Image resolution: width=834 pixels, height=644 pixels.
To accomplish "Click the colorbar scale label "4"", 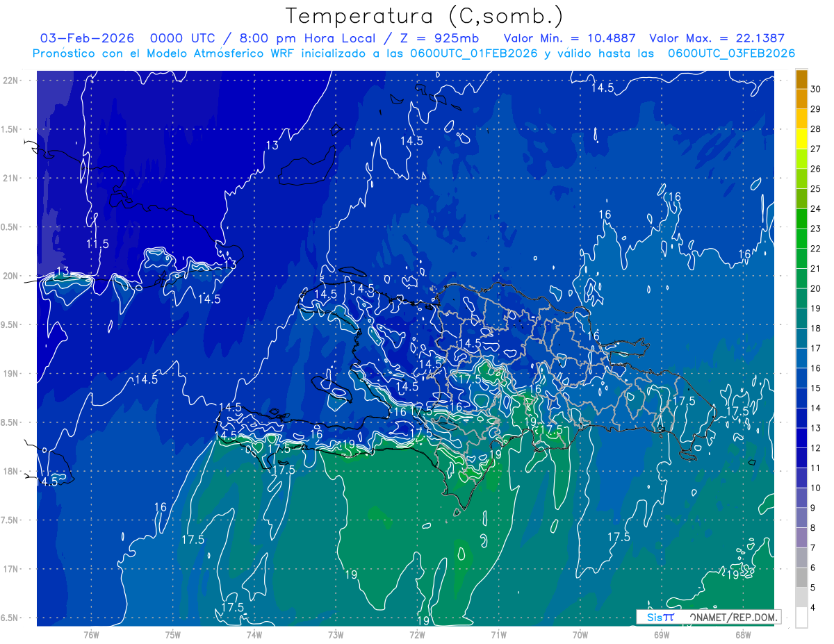I will 813,608.
